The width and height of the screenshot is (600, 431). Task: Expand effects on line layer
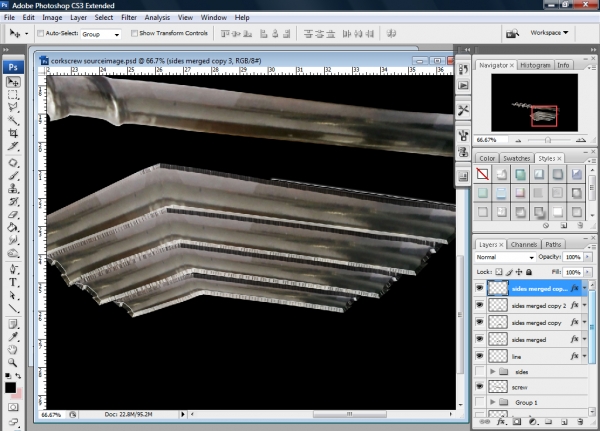click(585, 356)
